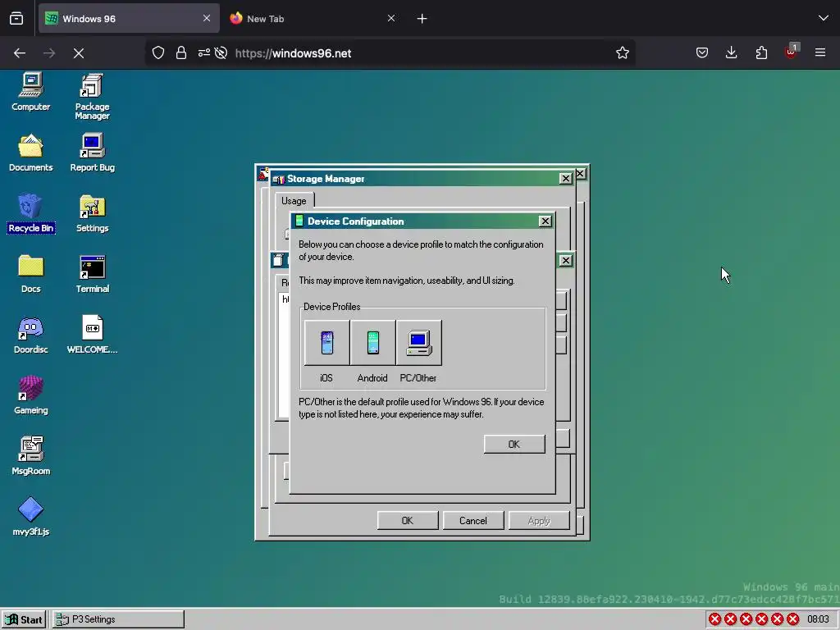Expand the list all tabs dropdown
The image size is (840, 630).
pyautogui.click(x=824, y=18)
